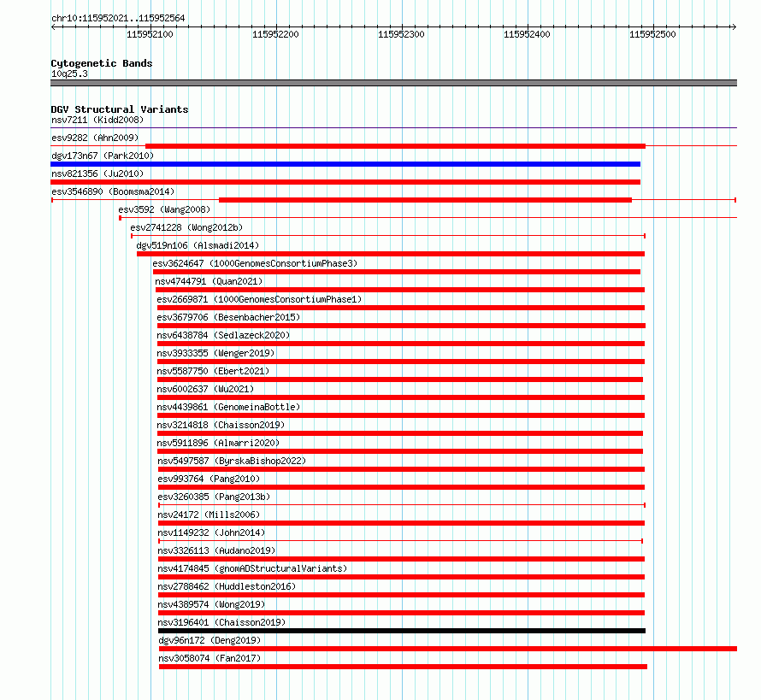The height and width of the screenshot is (700, 761).
Task: Click the 115952300 ruler position
Action: pyautogui.click(x=401, y=34)
